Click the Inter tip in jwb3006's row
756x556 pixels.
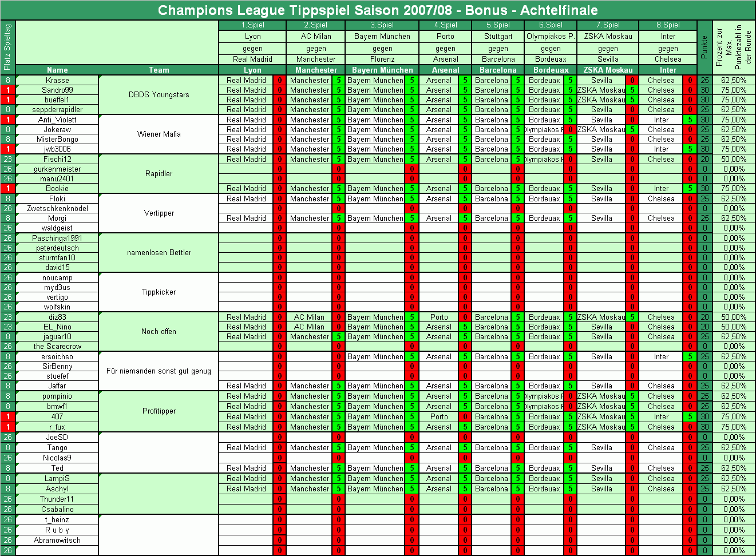pyautogui.click(x=661, y=149)
